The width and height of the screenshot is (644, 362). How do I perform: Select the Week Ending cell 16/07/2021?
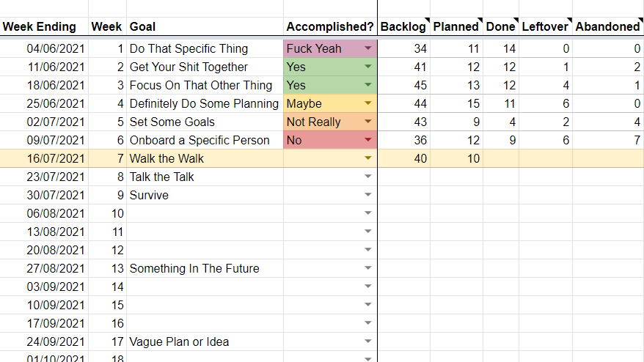44,158
